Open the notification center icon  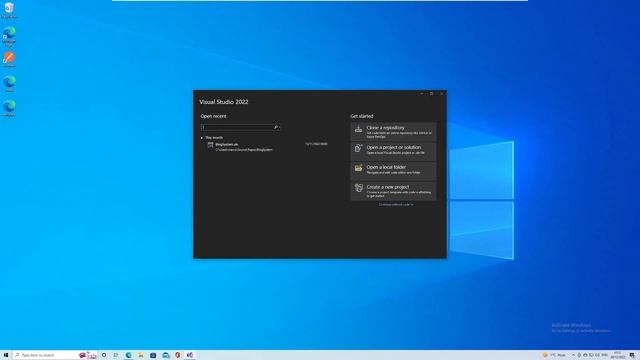coord(632,355)
